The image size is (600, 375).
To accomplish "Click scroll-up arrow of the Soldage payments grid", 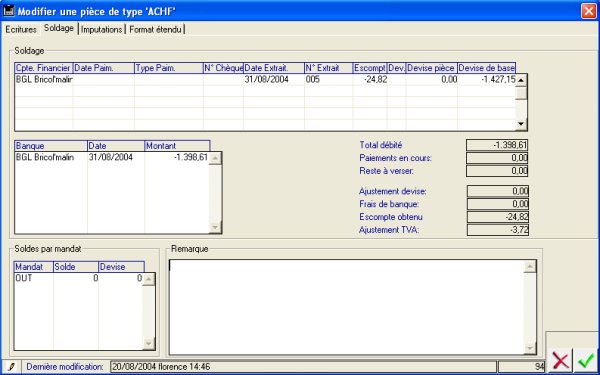I will pos(521,80).
